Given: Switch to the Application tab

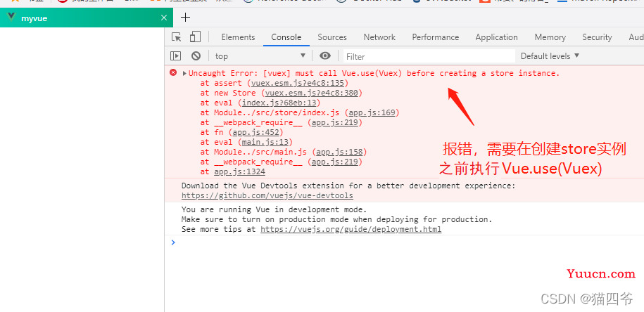Looking at the screenshot, I should (x=496, y=37).
